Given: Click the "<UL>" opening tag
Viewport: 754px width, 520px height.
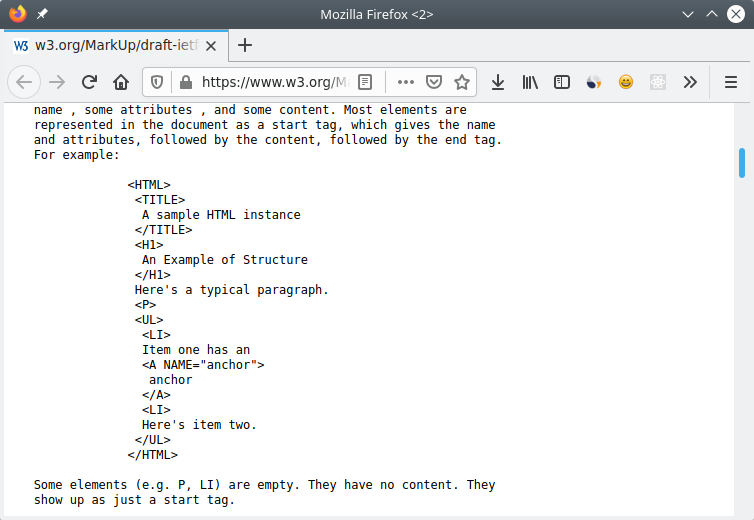Looking at the screenshot, I should 149,320.
